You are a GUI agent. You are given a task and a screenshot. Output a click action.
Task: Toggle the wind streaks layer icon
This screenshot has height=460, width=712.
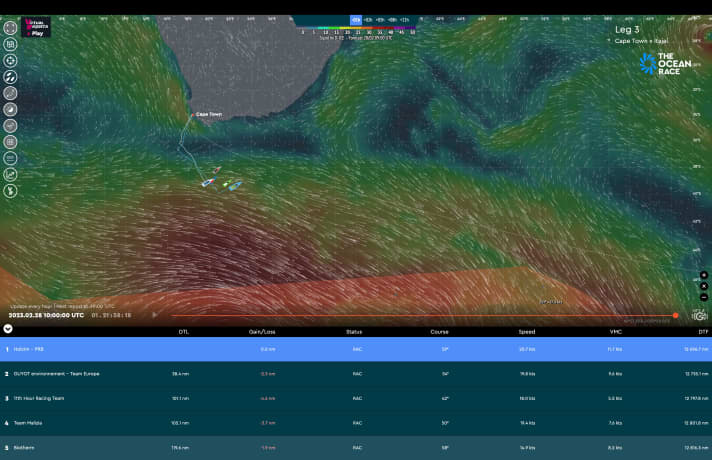pos(10,77)
